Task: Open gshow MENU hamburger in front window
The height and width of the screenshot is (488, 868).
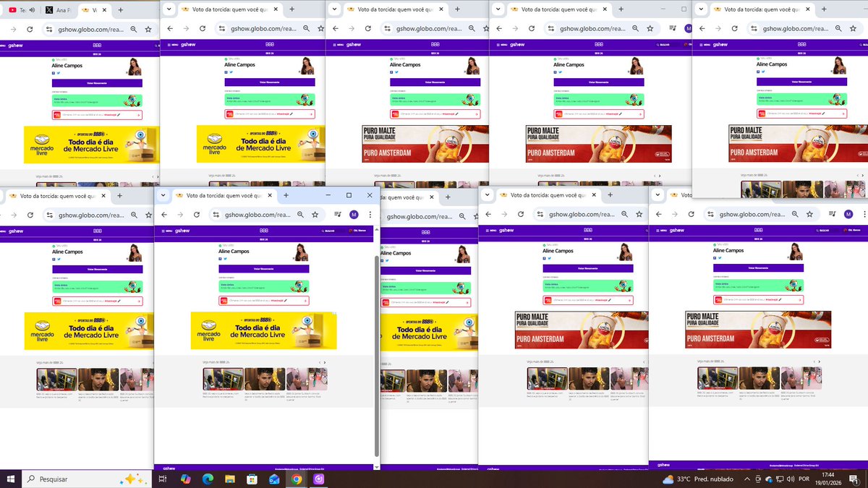Action: pyautogui.click(x=168, y=231)
